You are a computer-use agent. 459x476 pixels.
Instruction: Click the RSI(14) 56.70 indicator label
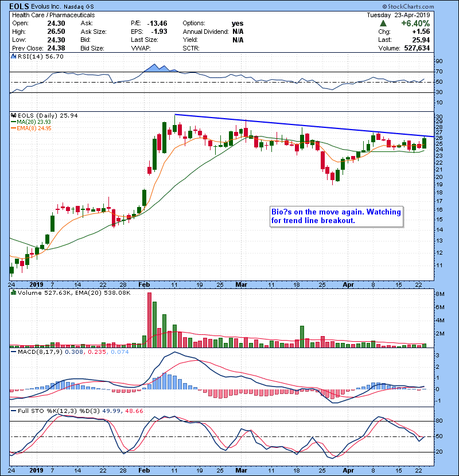pos(41,56)
